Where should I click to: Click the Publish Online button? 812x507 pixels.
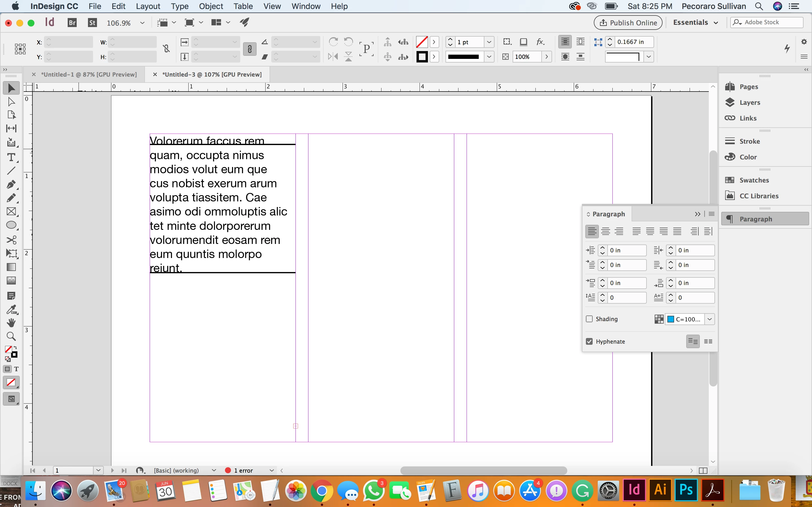click(628, 23)
